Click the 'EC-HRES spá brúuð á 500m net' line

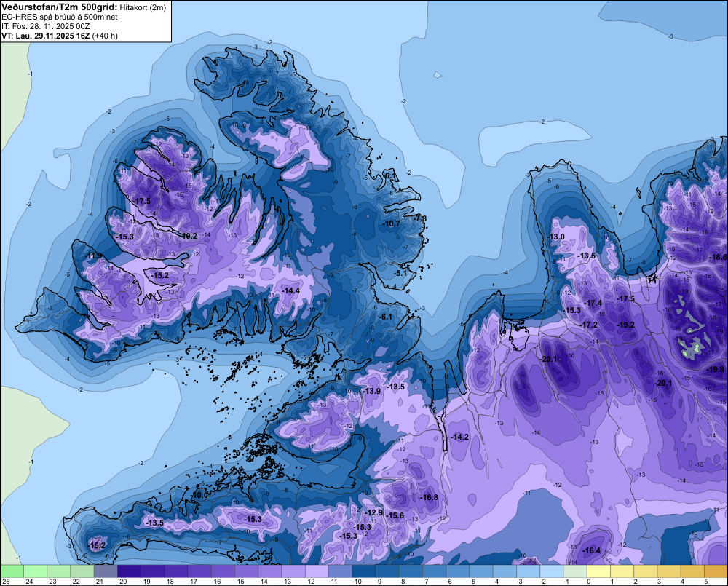tap(60, 17)
